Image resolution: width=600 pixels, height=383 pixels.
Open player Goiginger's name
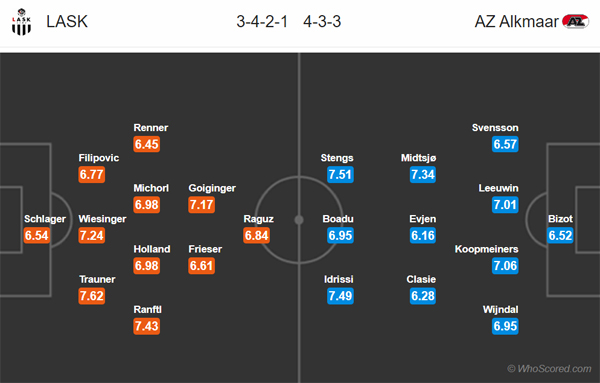tap(212, 188)
